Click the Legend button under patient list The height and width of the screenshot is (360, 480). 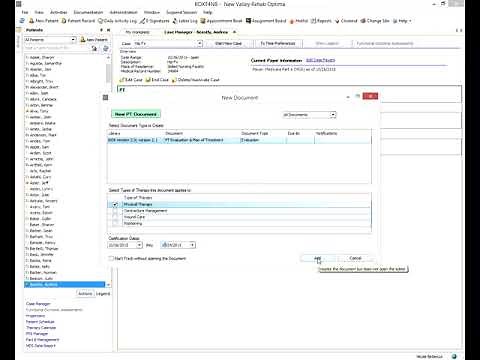[x=103, y=294]
